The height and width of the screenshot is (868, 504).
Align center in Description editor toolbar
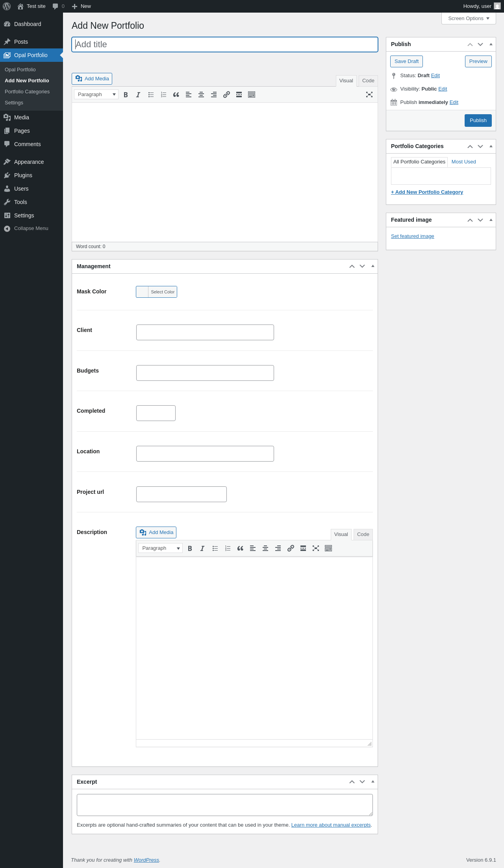(265, 549)
